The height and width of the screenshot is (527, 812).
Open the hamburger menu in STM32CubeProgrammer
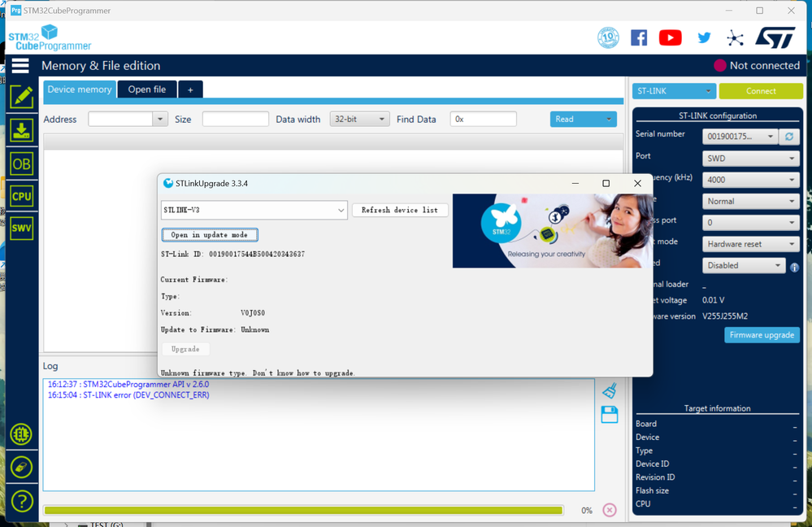[20, 66]
